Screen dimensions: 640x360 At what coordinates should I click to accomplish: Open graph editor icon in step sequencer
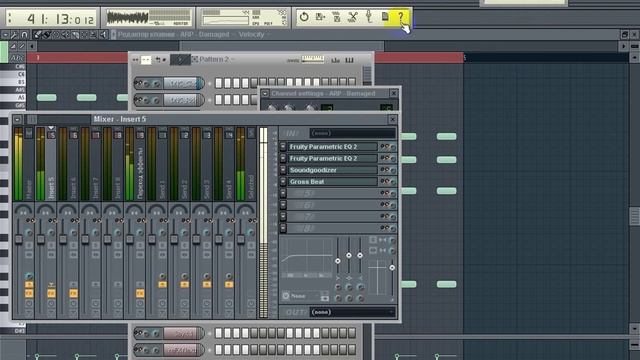(336, 60)
